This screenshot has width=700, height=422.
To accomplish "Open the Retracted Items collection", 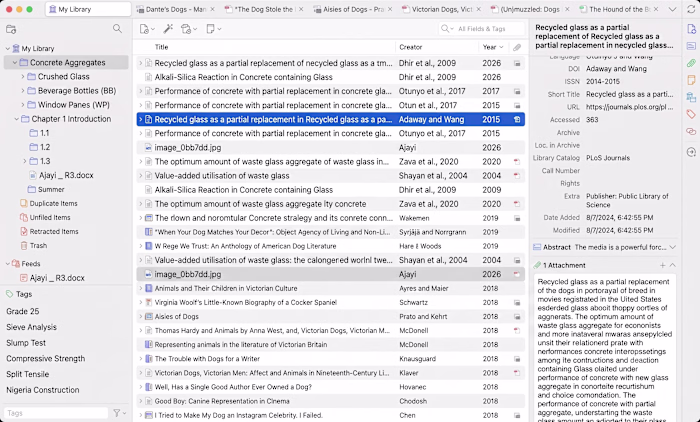I will pyautogui.click(x=54, y=231).
